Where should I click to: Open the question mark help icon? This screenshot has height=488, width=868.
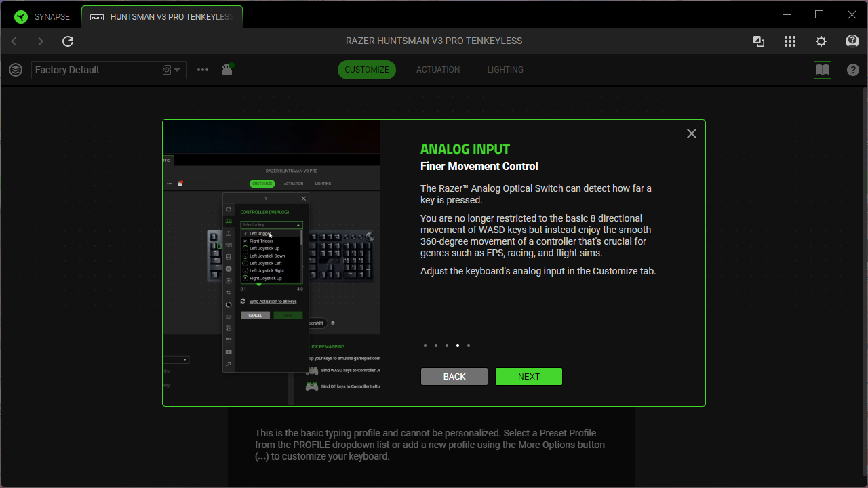coord(853,70)
